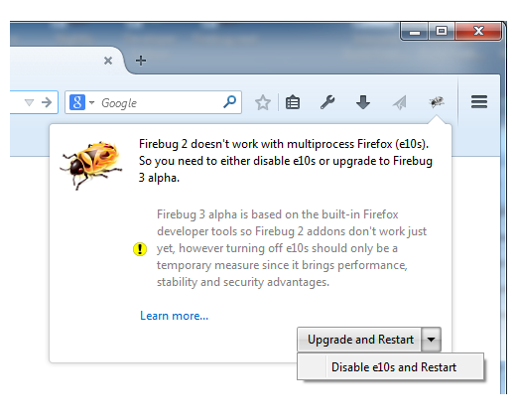Open the bookmarks list icon
Viewport: 517px width, 420px height.
click(x=293, y=102)
